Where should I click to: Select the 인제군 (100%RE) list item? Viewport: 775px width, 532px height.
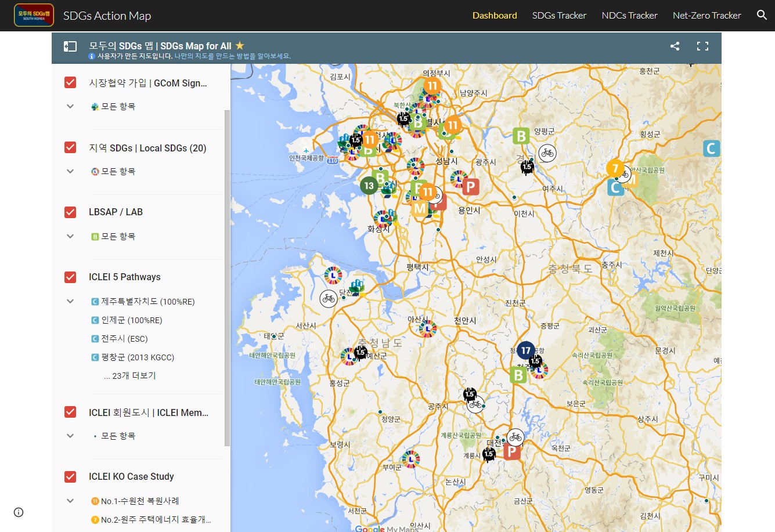tap(131, 320)
